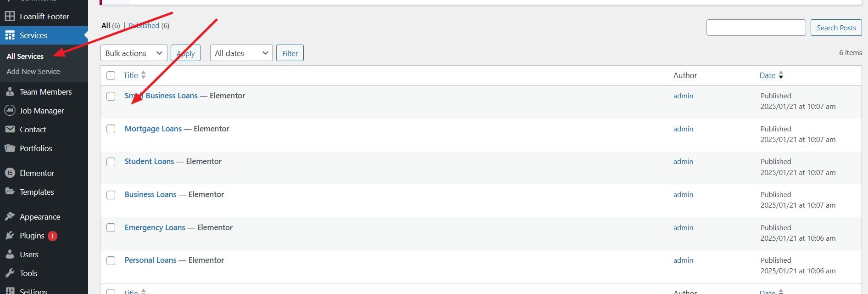The image size is (868, 294).
Task: Tick the checkbox for Mortgage Loans
Action: pyautogui.click(x=111, y=129)
